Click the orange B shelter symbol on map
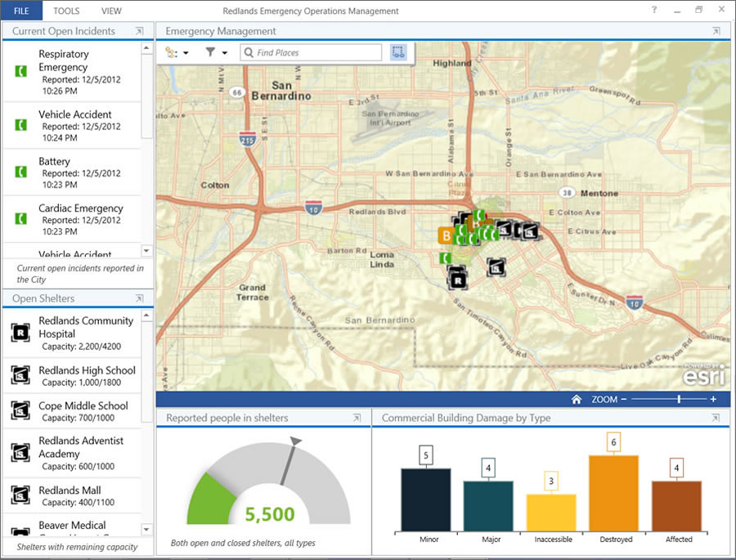Viewport: 736px width, 560px height. click(445, 235)
